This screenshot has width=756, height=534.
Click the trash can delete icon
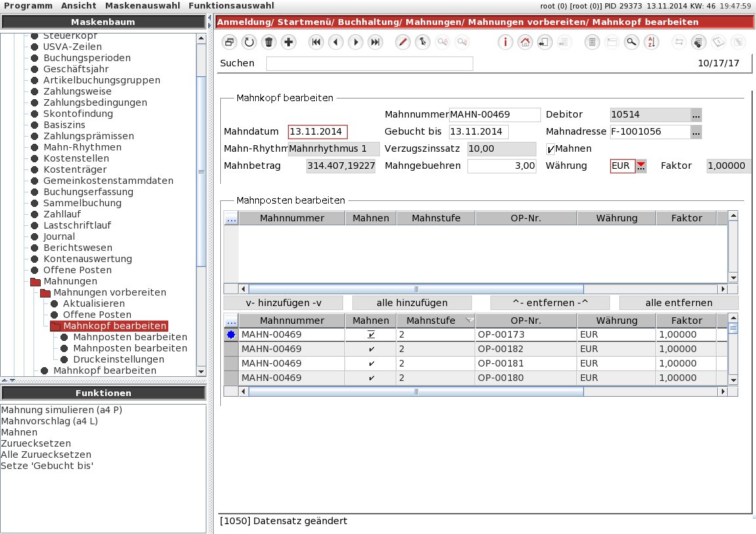click(269, 43)
